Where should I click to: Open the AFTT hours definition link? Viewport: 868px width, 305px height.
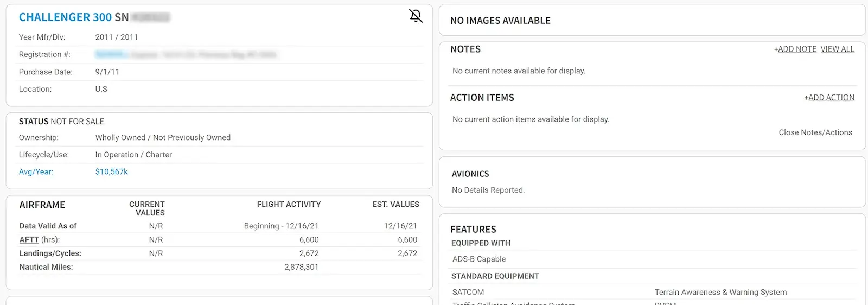[x=29, y=240]
